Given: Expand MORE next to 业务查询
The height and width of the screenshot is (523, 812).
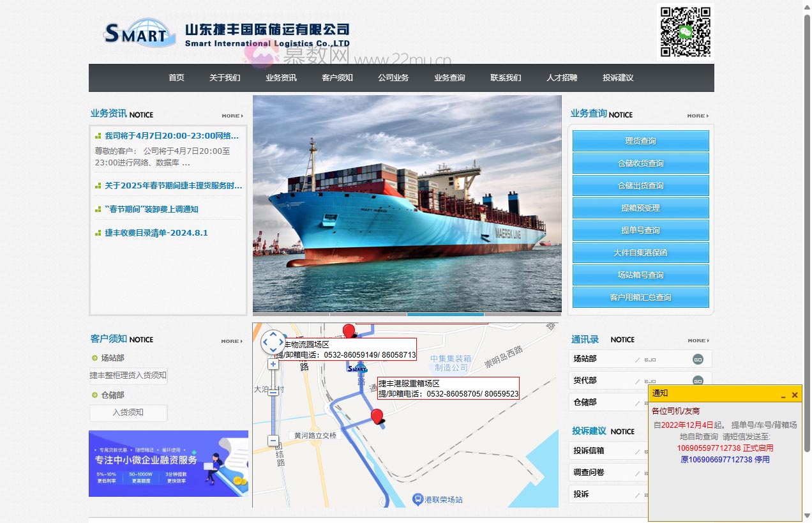Looking at the screenshot, I should tap(698, 116).
